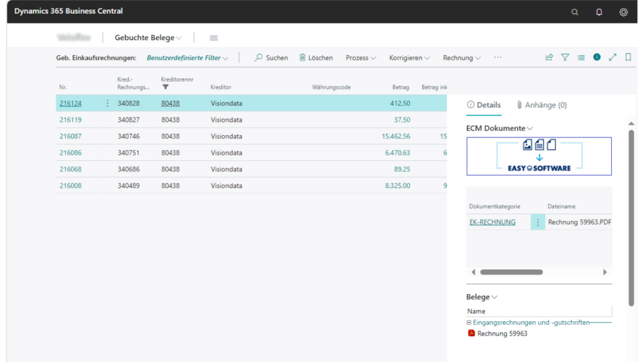Click the PDF icon for Rechnung 59963
Viewport: 644px width, 362px height.
coord(471,333)
